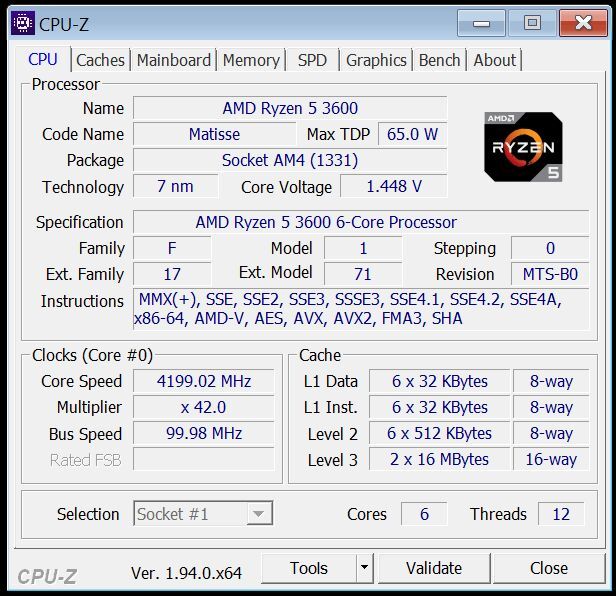Click the Ext. Model value 71
Viewport: 616px width, 596px height.
point(363,274)
